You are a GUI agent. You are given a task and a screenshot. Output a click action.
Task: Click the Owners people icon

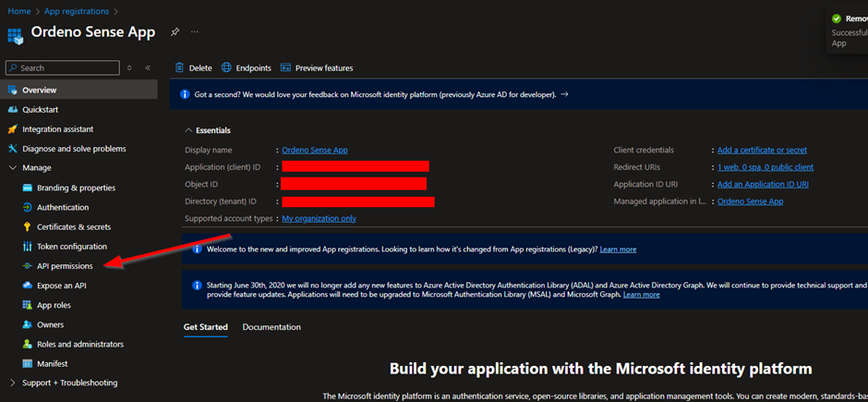click(x=27, y=324)
